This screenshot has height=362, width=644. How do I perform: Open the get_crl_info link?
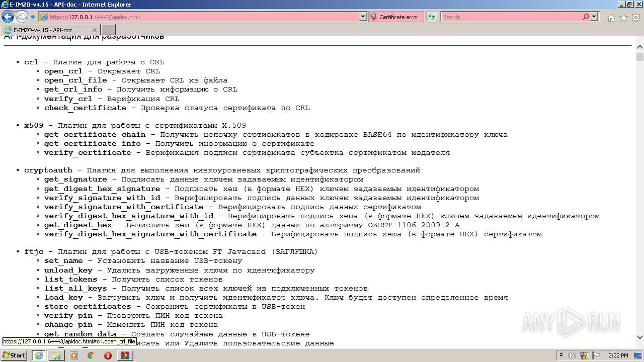point(73,89)
